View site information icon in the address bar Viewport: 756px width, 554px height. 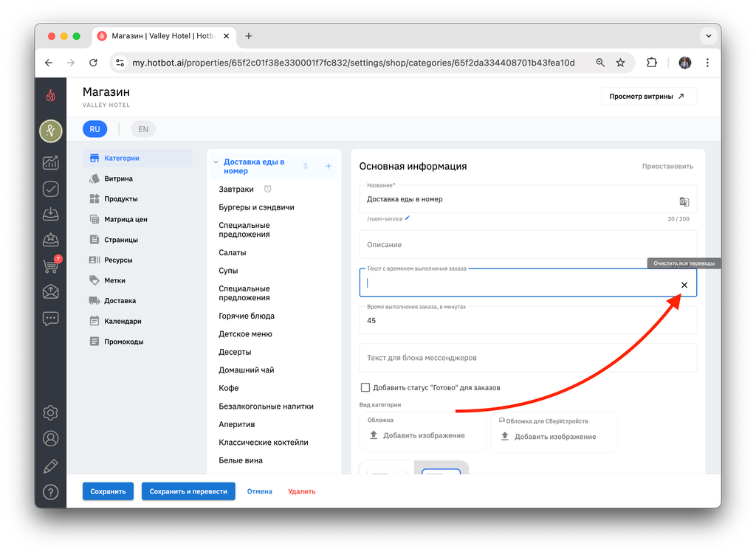click(x=120, y=63)
